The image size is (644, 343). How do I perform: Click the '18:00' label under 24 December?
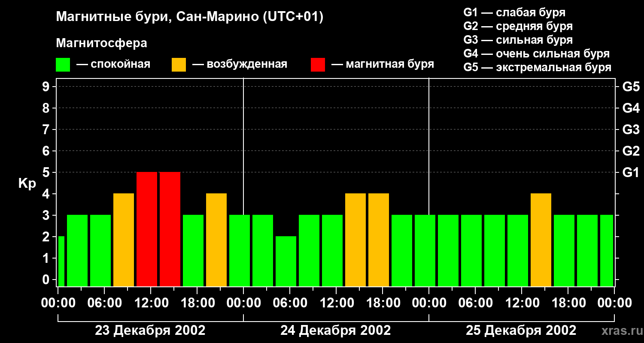pos(383,303)
